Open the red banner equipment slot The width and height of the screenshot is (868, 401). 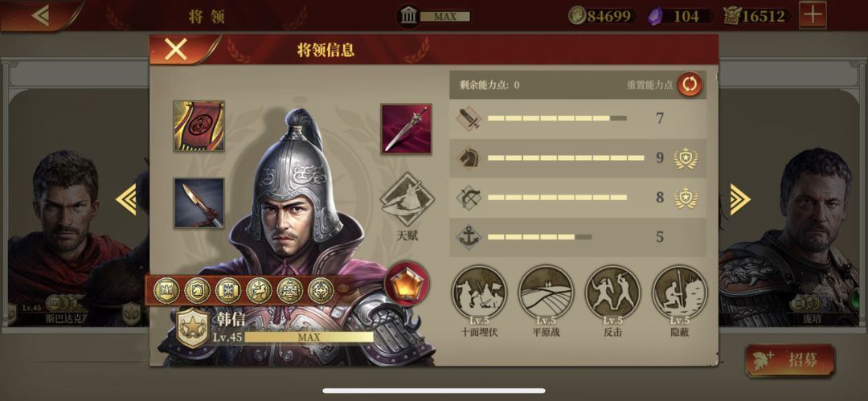199,126
